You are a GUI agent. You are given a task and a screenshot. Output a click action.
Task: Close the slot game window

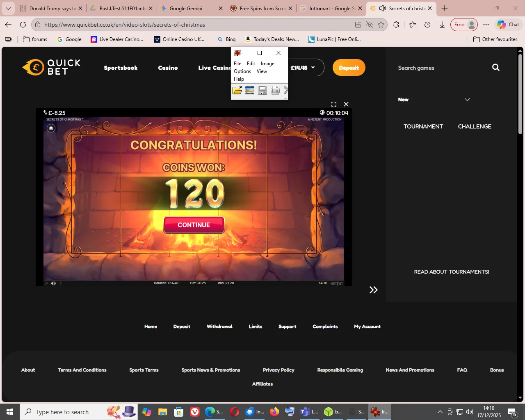click(x=346, y=104)
